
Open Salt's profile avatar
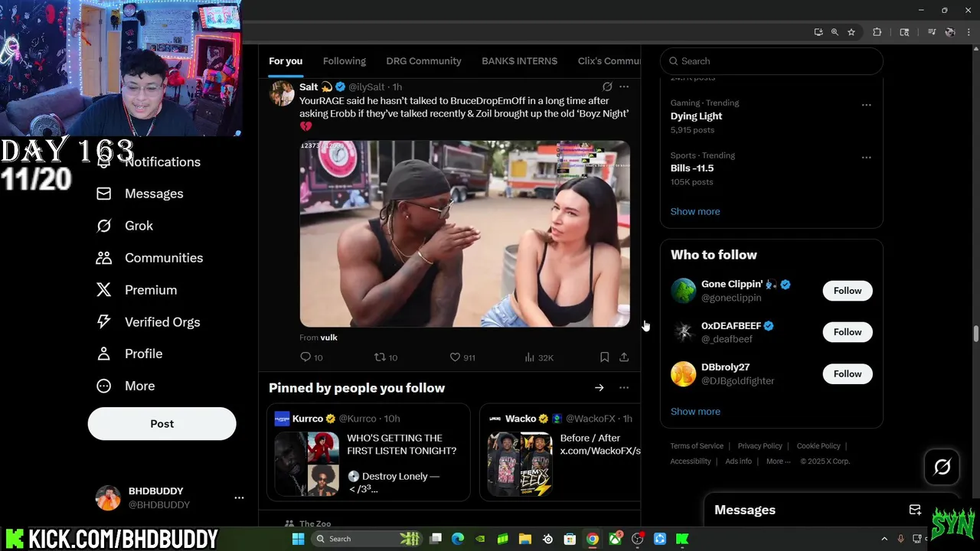(282, 93)
